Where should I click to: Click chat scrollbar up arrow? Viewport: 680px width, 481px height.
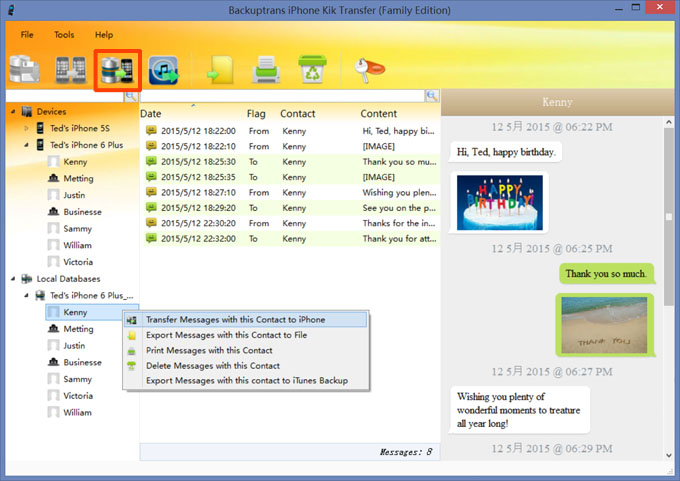669,123
